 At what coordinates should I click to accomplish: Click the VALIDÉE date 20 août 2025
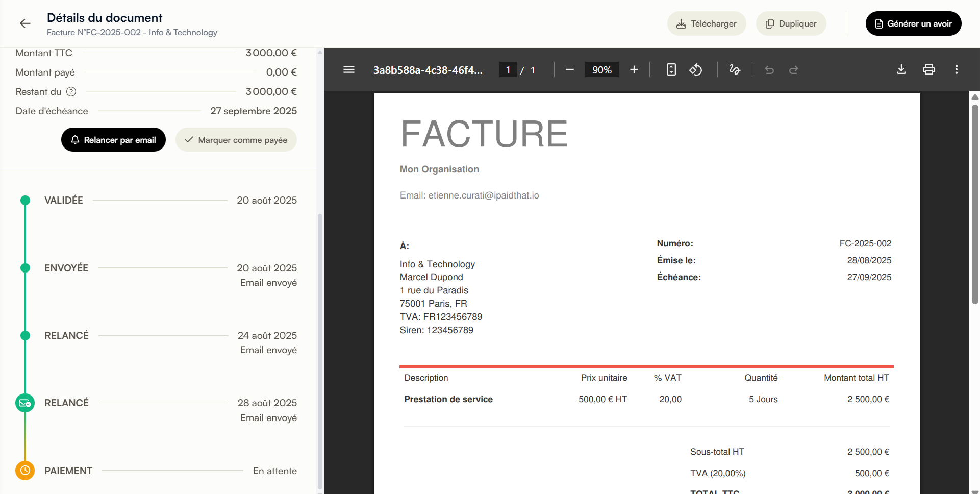pos(267,200)
